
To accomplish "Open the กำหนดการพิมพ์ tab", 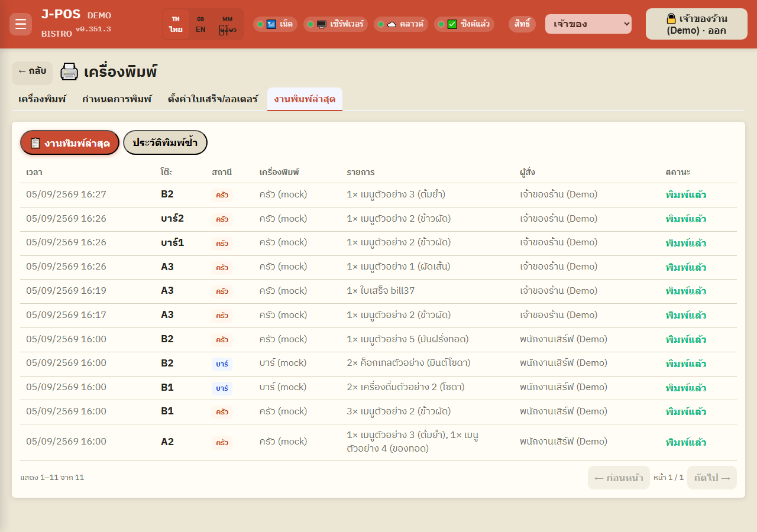I will 117,99.
